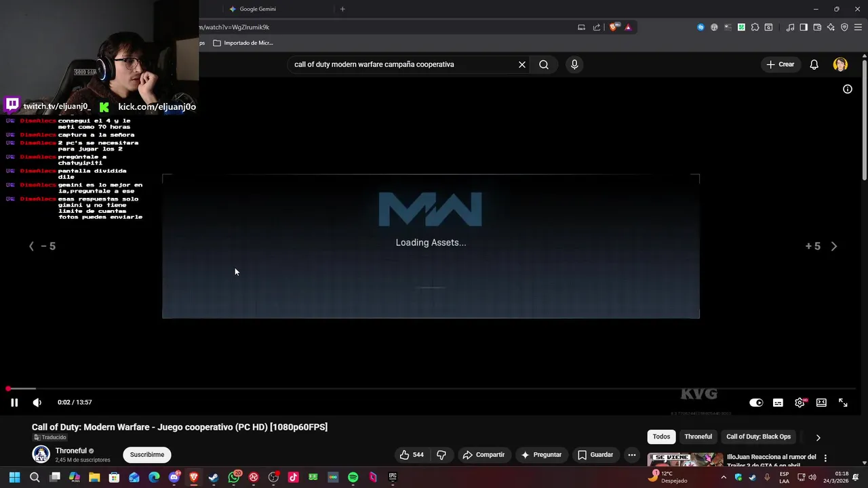Open the ESP LAA language switcher
This screenshot has height=488, width=868.
click(785, 477)
